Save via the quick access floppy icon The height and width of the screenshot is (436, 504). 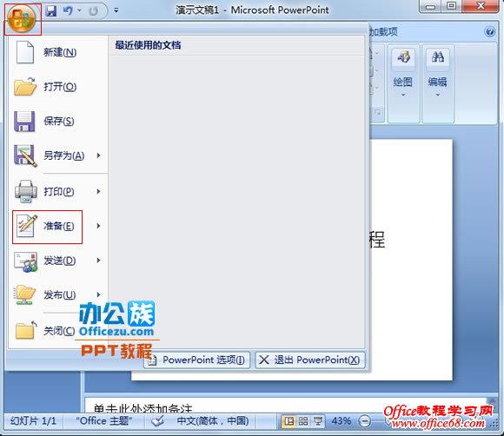50,11
